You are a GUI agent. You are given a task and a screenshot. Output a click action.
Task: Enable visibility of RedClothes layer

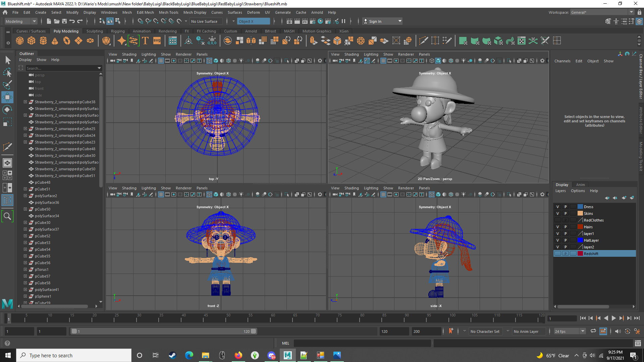(x=558, y=220)
